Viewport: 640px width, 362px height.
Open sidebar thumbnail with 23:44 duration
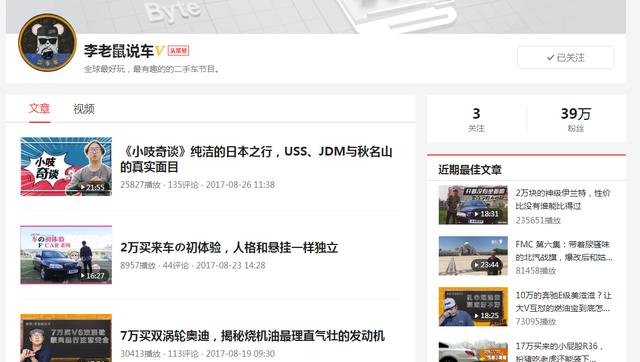click(x=473, y=256)
